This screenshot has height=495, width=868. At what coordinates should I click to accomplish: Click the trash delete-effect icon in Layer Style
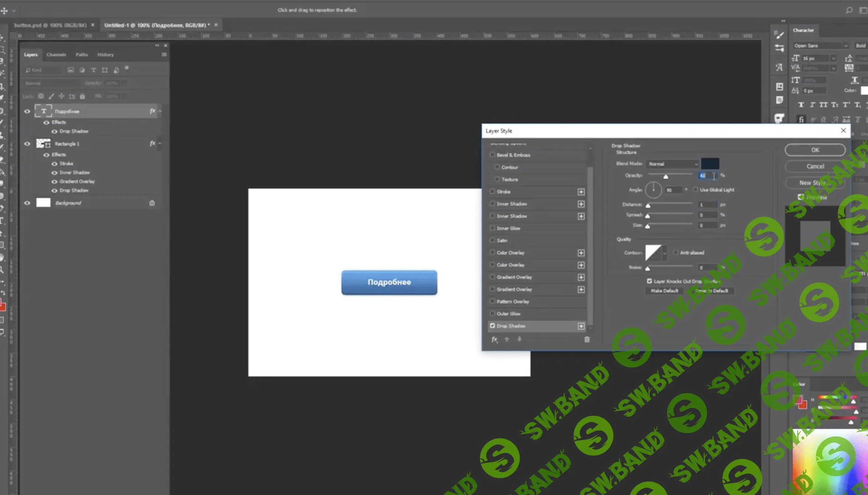pyautogui.click(x=587, y=340)
